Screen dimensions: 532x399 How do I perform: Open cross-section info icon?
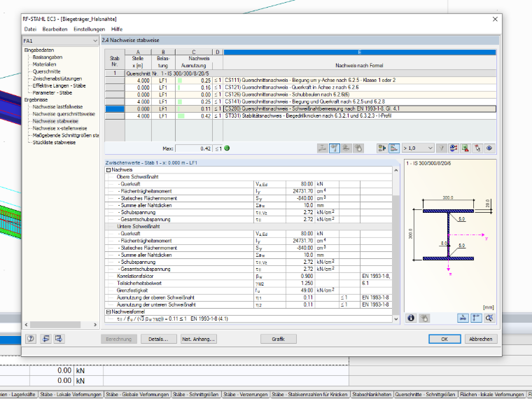tap(411, 318)
